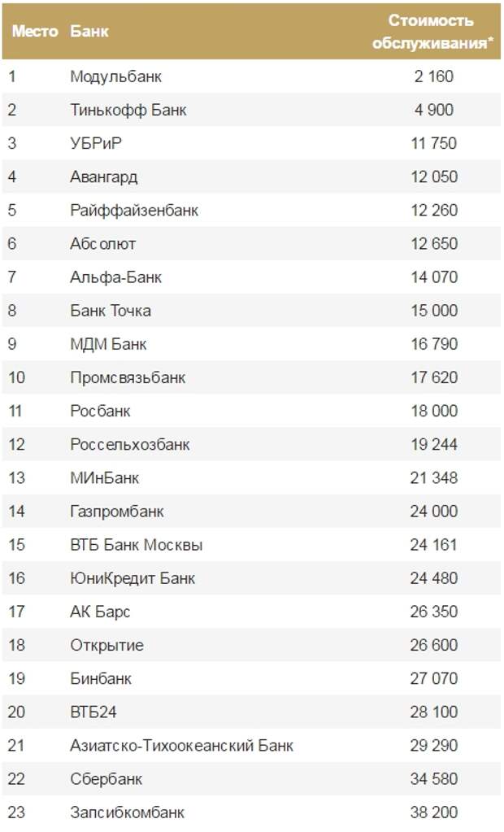Click the Стоимость обслуживания column header
Viewport: 504px width, 832px height.
point(432,31)
